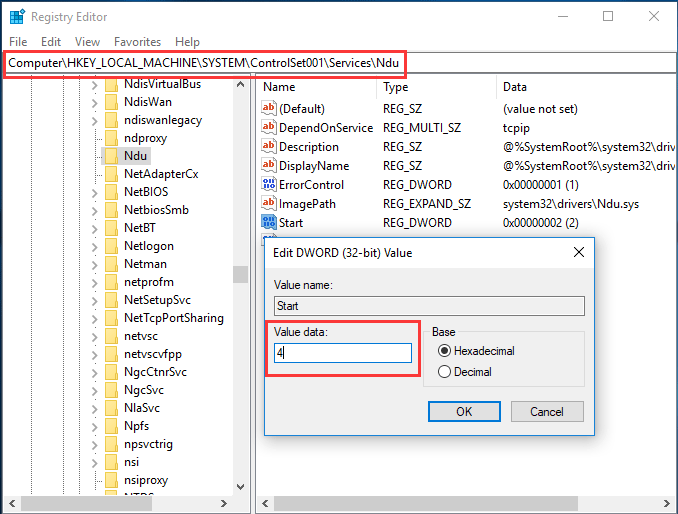Viewport: 678px width, 514px height.
Task: Open the File menu
Action: [x=18, y=42]
